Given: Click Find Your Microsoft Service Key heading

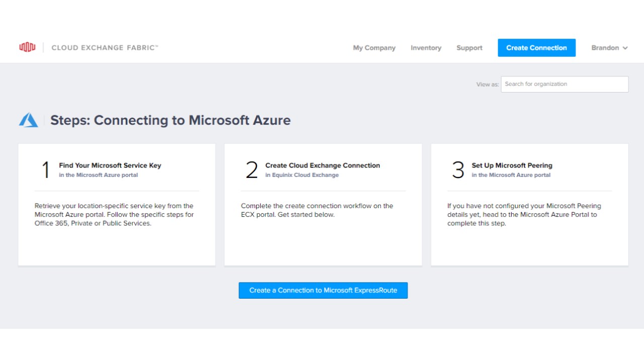Looking at the screenshot, I should coord(110,165).
